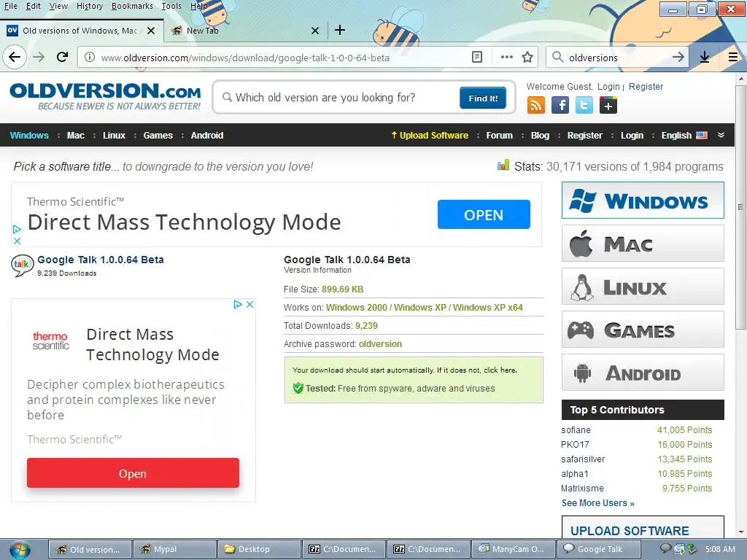Open the English language selector

click(684, 135)
